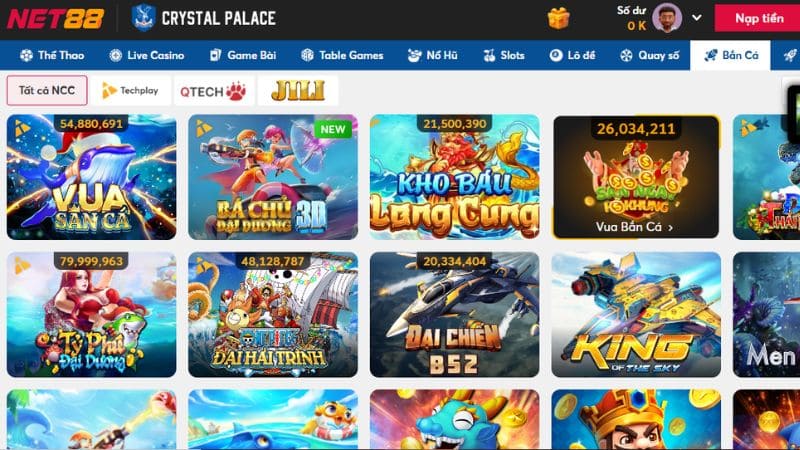Open Vua Bắn Cá arrow link
The image size is (800, 450).
pos(635,227)
